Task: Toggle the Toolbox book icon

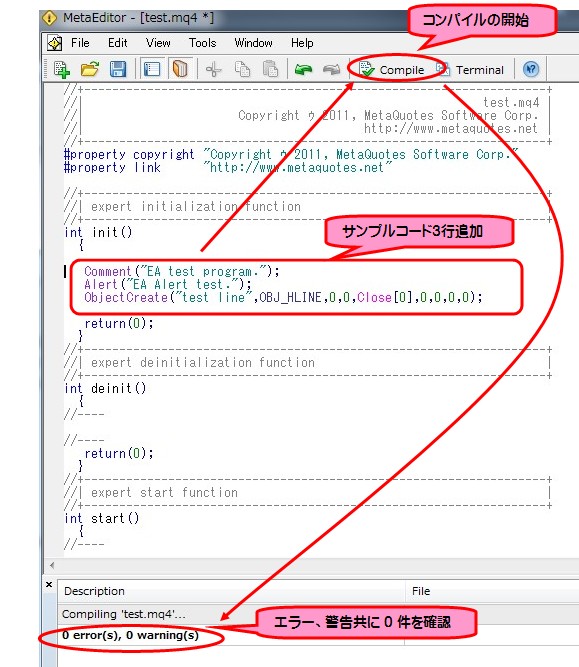Action: coord(180,69)
